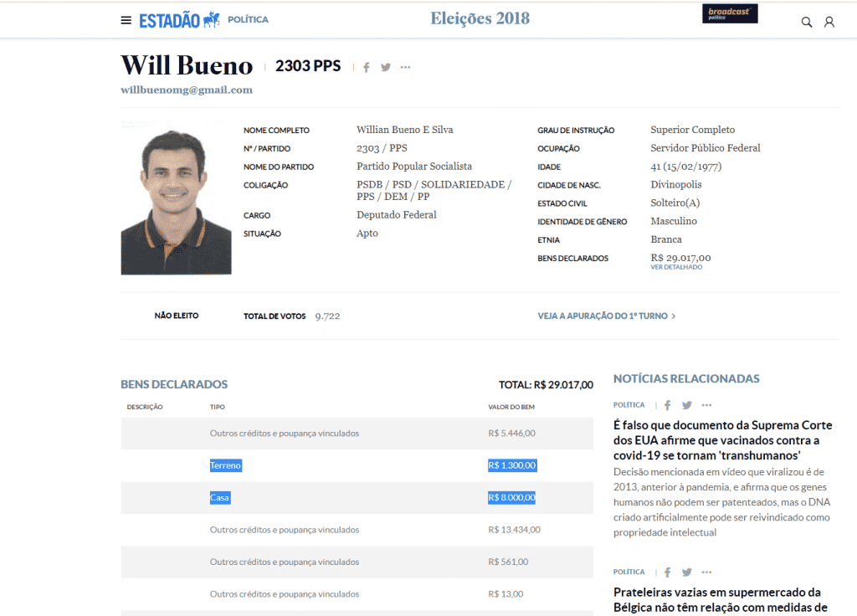Click the total votes figure '9.722'

coord(327,316)
